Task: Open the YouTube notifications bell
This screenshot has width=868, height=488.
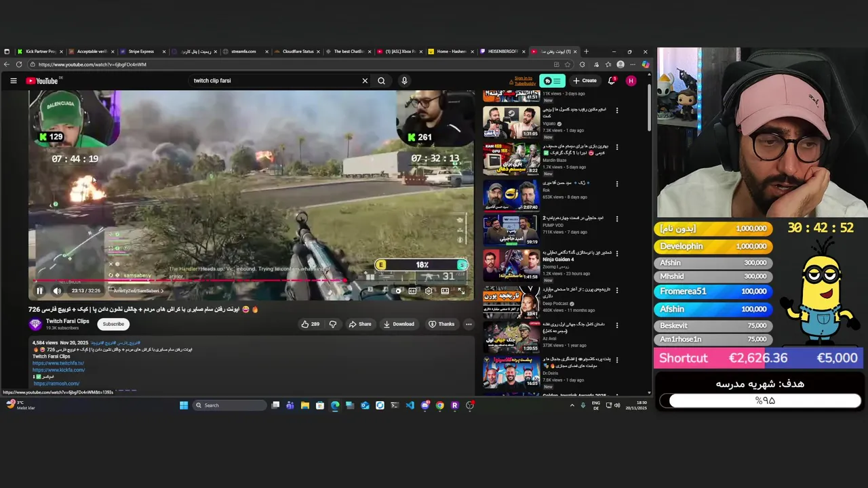Action: tap(612, 81)
